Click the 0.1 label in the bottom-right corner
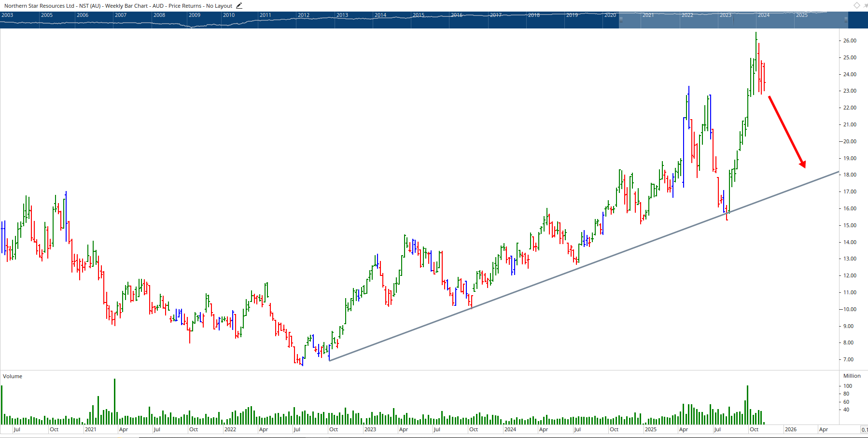868x438 pixels. coord(865,429)
